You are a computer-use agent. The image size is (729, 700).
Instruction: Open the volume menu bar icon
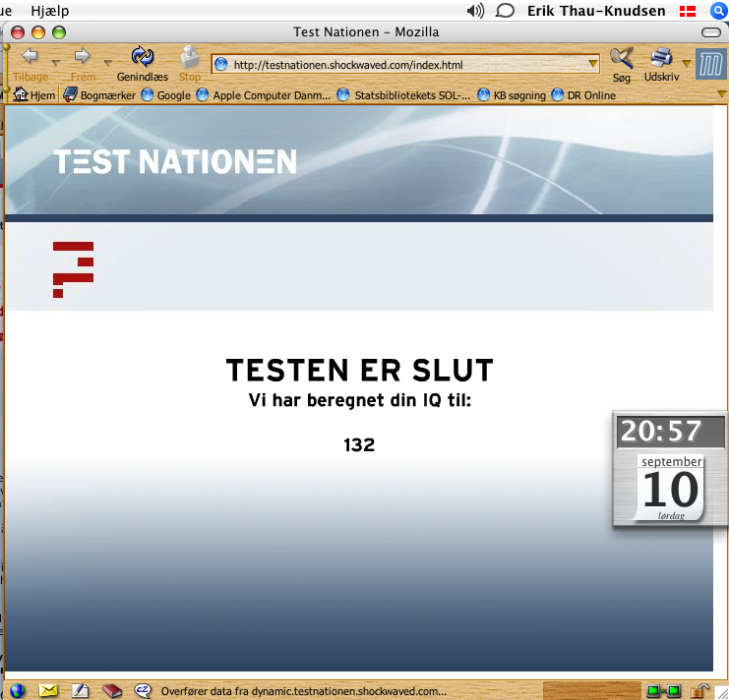pos(475,10)
